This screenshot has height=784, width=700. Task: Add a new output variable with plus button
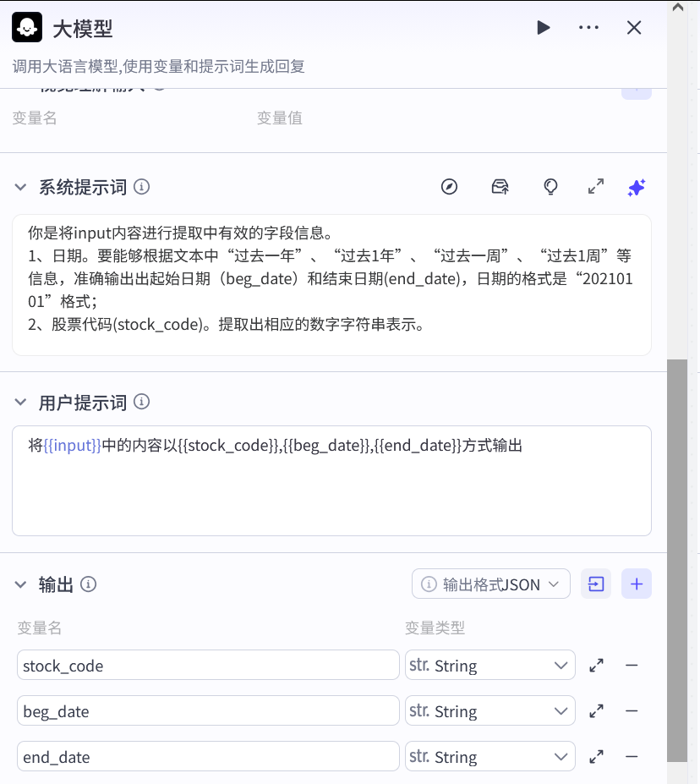(637, 584)
